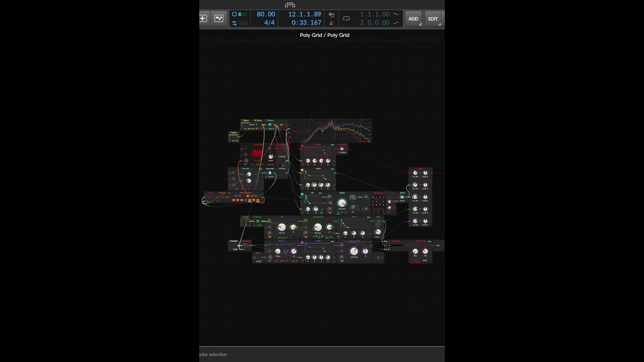
Task: Select Peak mode on Follower
Action: pyautogui.click(x=416, y=260)
